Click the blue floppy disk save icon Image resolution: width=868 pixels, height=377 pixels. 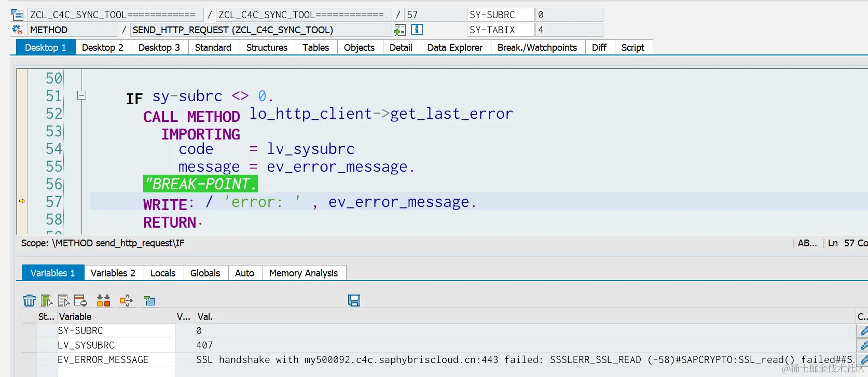click(354, 300)
